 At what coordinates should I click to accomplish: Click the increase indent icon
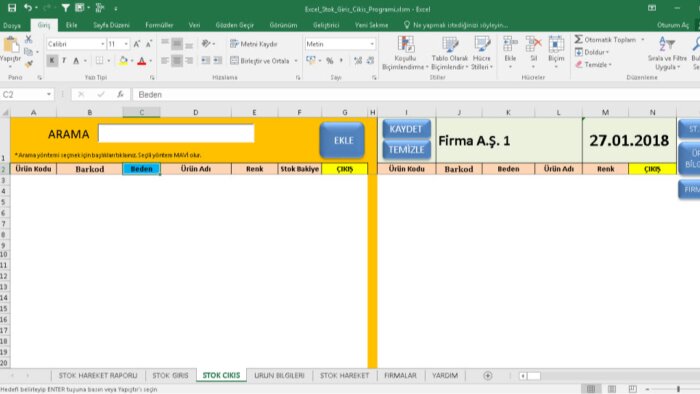coord(218,61)
